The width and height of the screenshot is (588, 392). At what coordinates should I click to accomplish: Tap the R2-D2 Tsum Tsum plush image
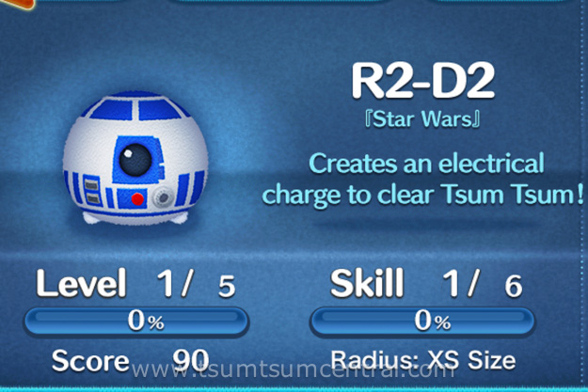click(x=135, y=158)
